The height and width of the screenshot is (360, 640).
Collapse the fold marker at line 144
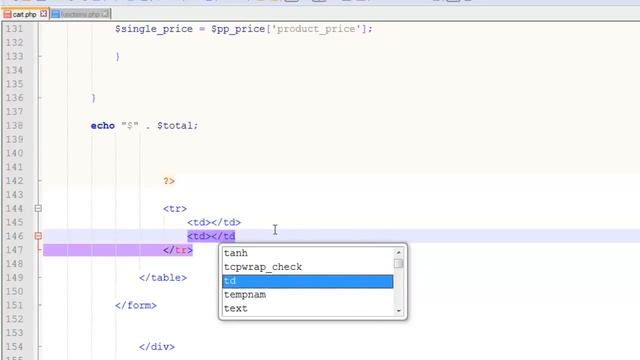pyautogui.click(x=38, y=209)
